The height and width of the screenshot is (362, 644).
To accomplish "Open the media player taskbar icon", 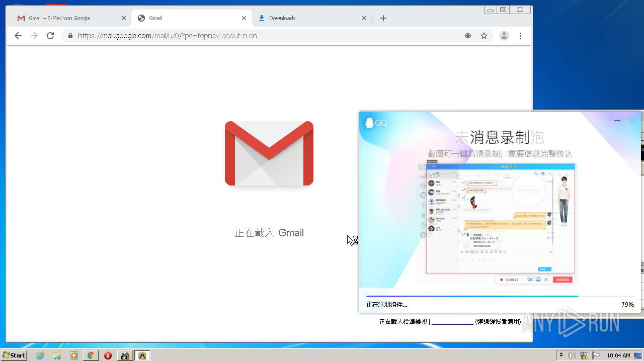I will (x=74, y=355).
